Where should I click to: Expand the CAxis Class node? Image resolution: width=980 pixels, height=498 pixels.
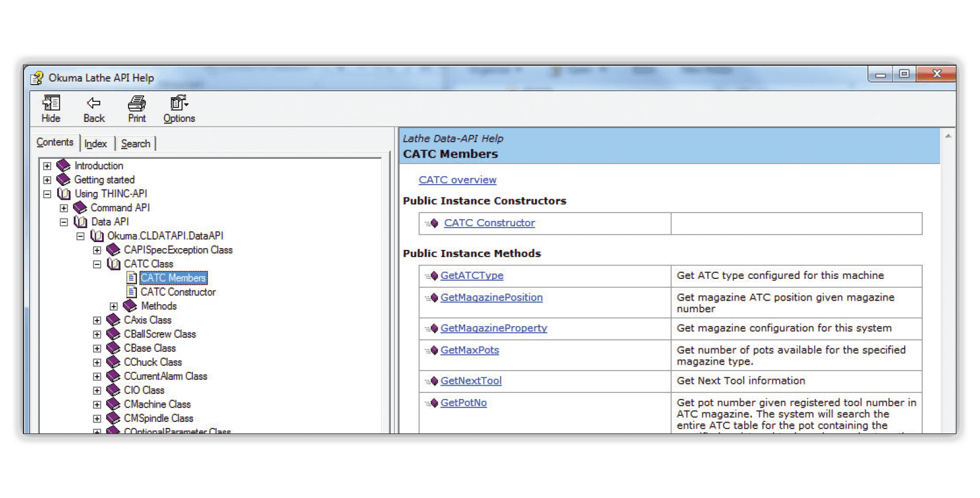97,321
